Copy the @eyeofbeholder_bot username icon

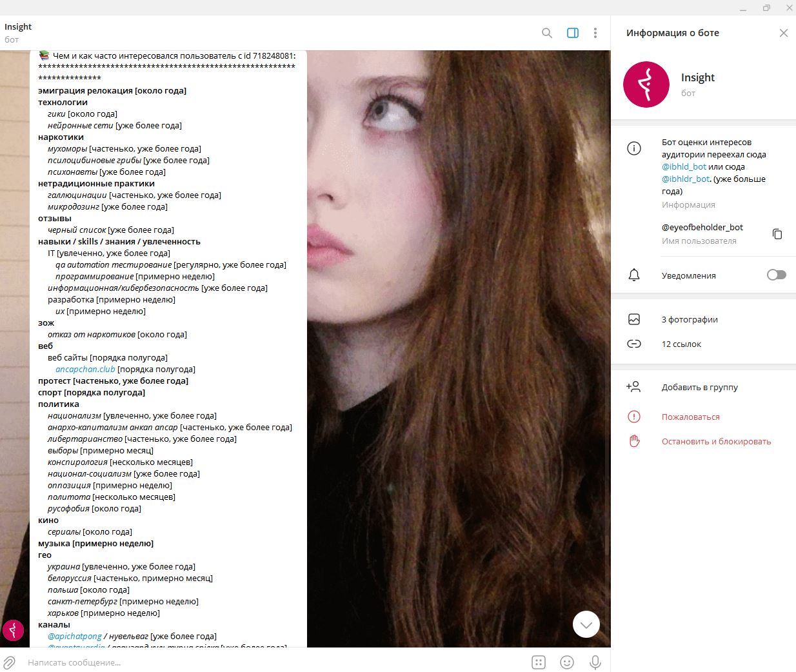click(x=777, y=233)
